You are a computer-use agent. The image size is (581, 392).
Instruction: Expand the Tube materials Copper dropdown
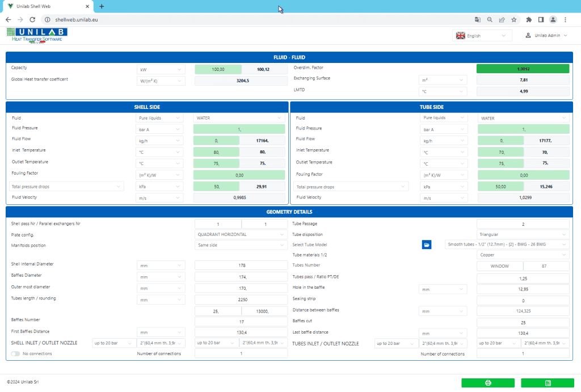click(x=523, y=255)
